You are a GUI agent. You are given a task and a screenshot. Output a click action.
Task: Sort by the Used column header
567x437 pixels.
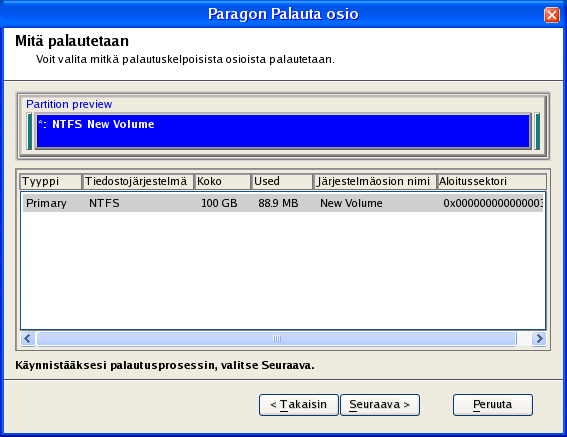(x=282, y=181)
